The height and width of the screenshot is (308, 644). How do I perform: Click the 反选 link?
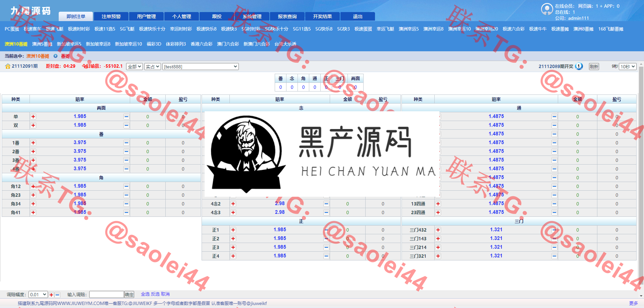click(x=155, y=294)
